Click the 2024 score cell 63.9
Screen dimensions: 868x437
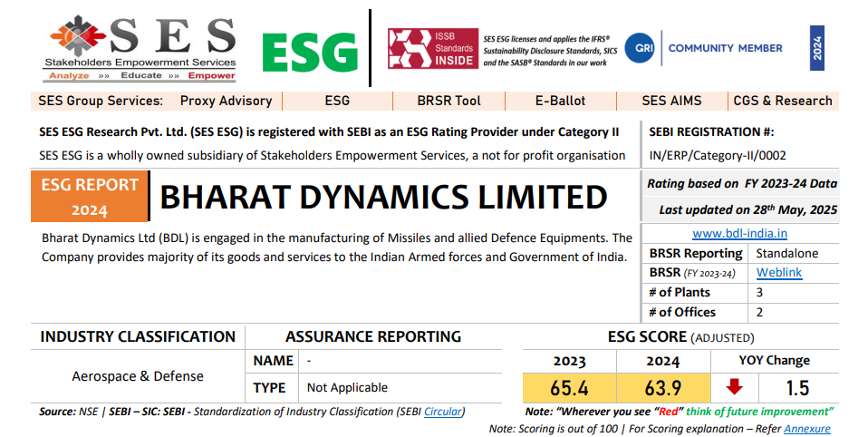click(662, 388)
